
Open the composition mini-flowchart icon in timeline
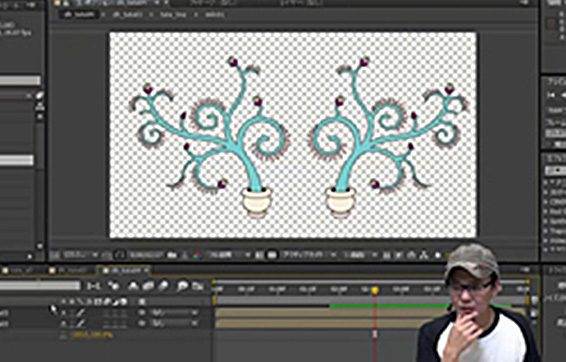coord(93,286)
